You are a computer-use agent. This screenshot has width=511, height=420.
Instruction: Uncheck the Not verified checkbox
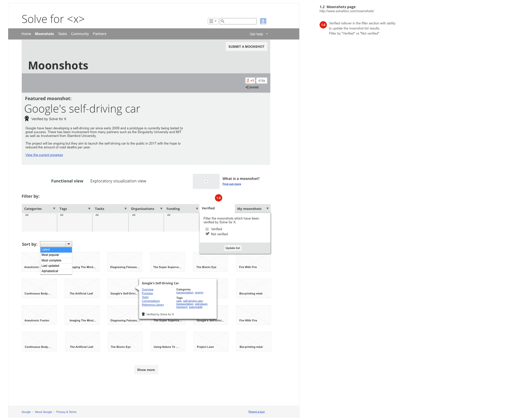tap(207, 234)
